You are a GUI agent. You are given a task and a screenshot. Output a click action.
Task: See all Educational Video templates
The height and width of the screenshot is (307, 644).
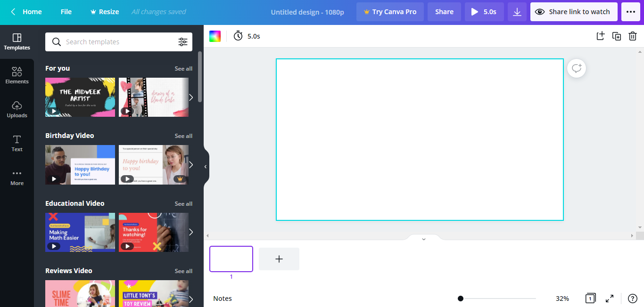point(183,203)
